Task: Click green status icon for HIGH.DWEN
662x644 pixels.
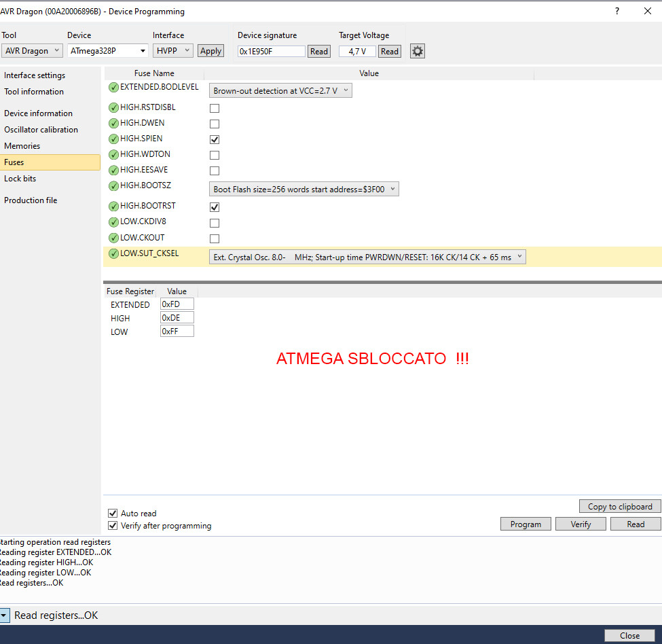Action: tap(113, 124)
